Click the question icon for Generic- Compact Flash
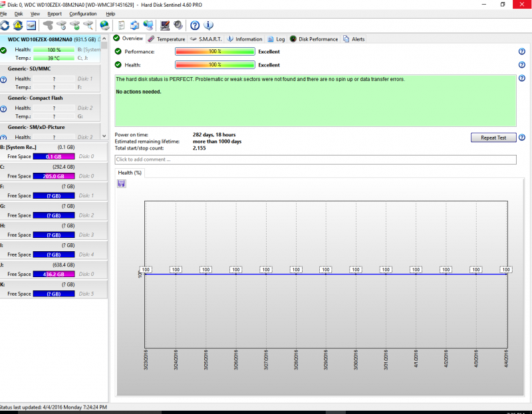Screen dimensions: 532x414 (3, 109)
